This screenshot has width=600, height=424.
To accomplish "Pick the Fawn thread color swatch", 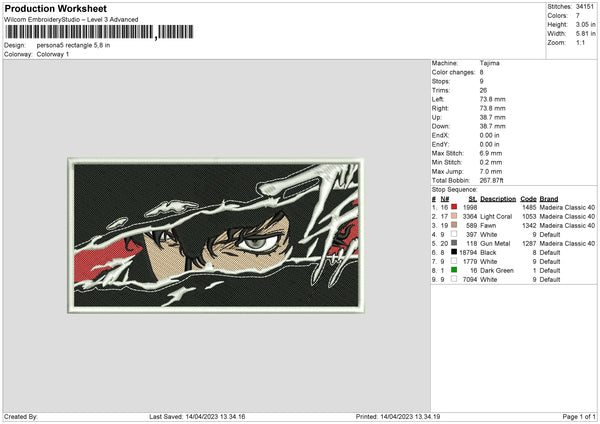I will click(454, 225).
